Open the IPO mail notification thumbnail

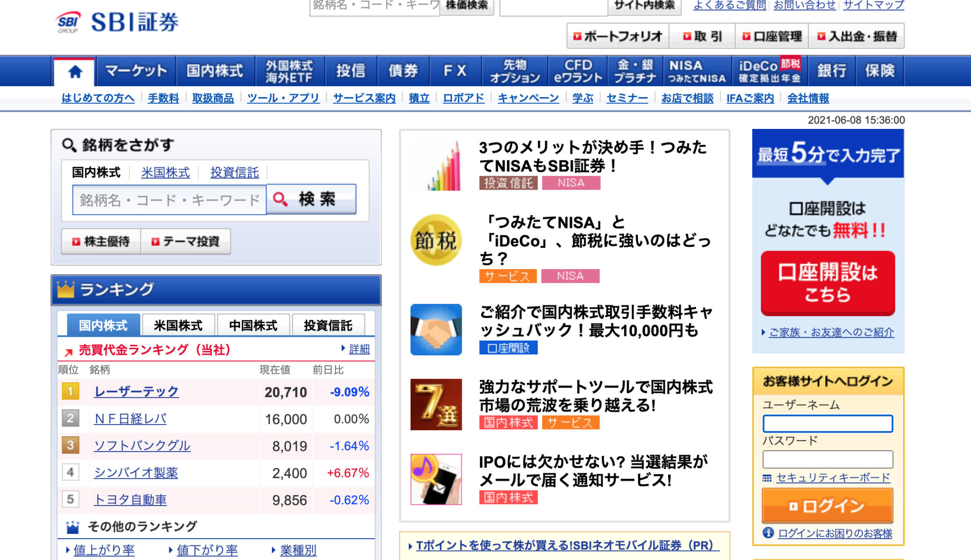pyautogui.click(x=436, y=479)
